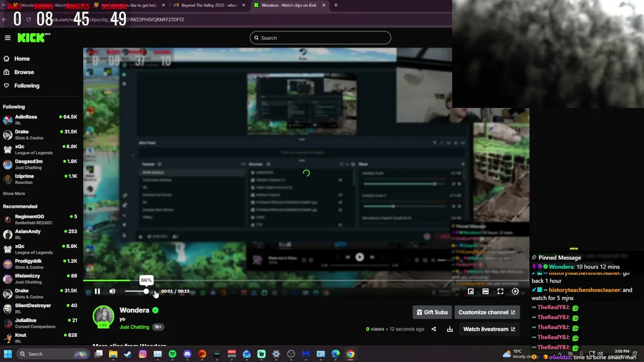
Task: Open Windows Start menu
Action: [x=8, y=354]
